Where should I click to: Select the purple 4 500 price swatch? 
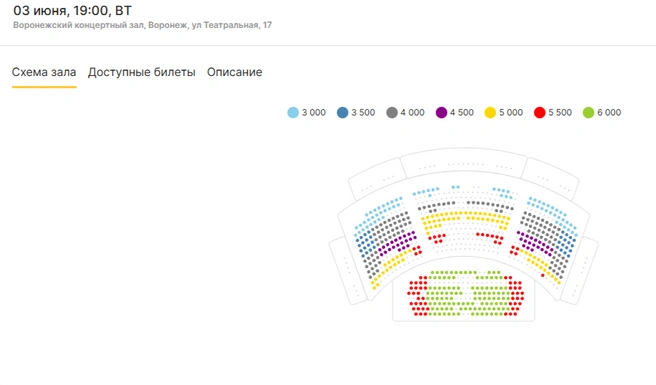tap(441, 113)
